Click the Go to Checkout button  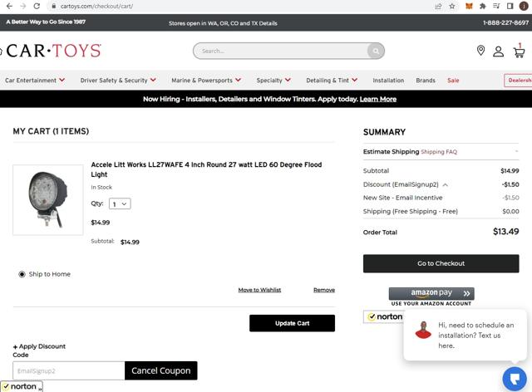pos(441,263)
